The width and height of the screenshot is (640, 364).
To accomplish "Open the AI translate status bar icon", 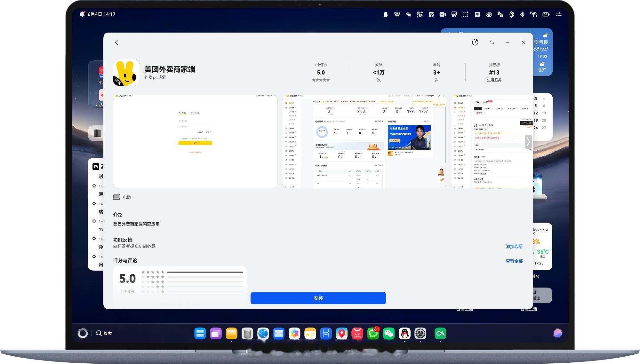I will [x=420, y=14].
